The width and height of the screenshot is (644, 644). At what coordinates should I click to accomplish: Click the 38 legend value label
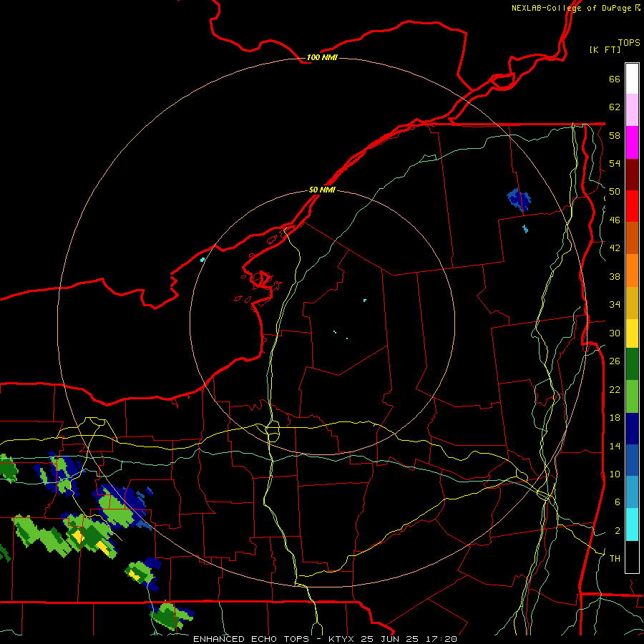pos(615,276)
